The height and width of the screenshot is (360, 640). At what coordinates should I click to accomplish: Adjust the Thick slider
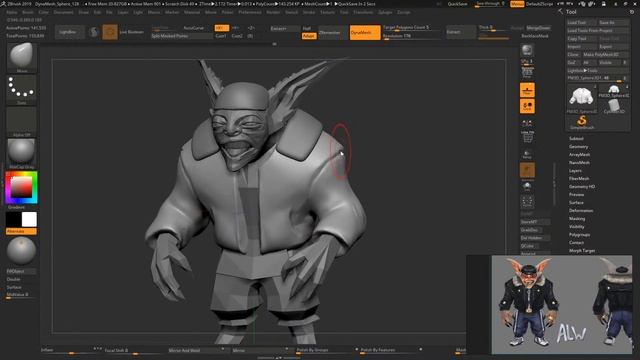[x=493, y=28]
